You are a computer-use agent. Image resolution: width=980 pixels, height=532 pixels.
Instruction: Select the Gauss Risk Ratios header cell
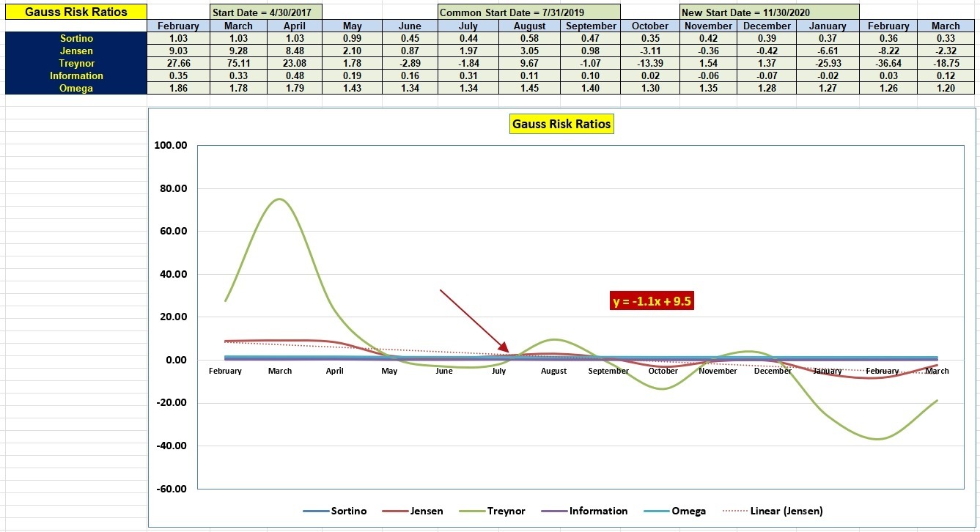click(75, 12)
